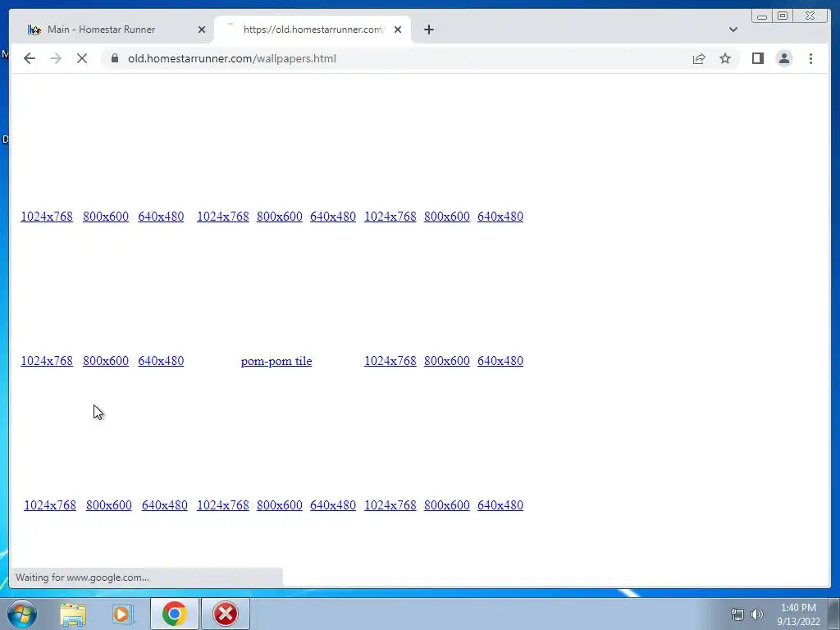Open the pom-pom tile link
This screenshot has width=840, height=630.
(x=276, y=361)
